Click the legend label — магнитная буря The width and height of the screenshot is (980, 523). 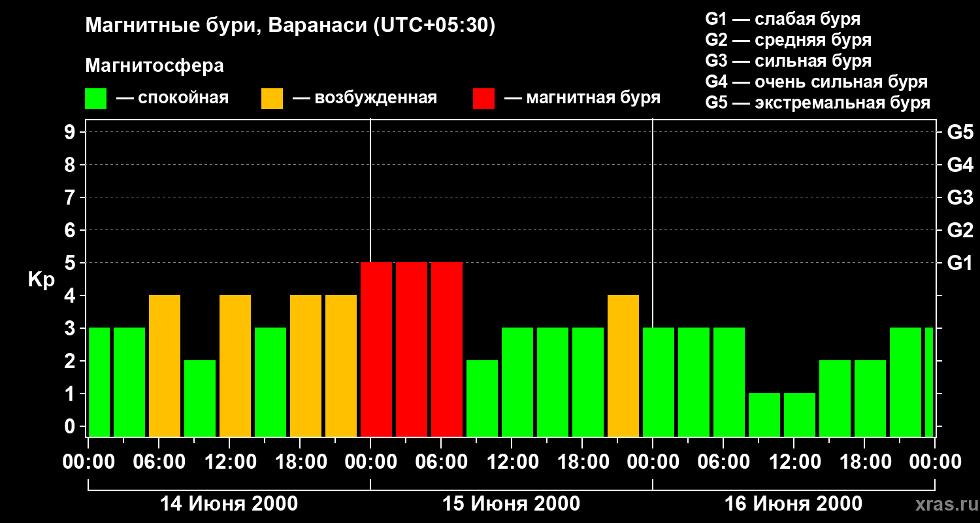pyautogui.click(x=582, y=98)
